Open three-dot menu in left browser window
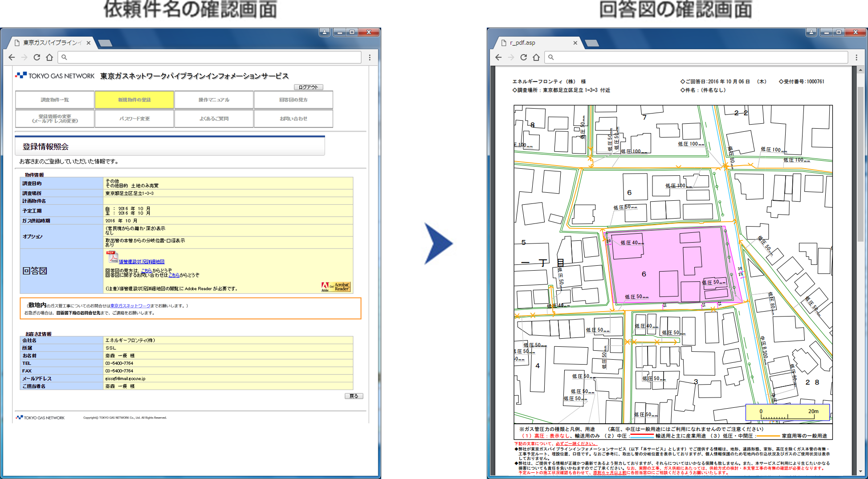 click(370, 57)
